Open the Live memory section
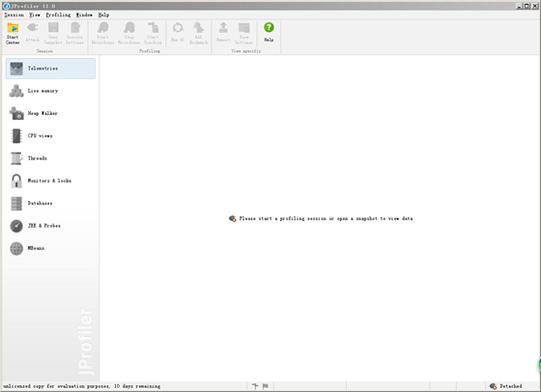Screen dimensions: 541x392 tap(50, 91)
